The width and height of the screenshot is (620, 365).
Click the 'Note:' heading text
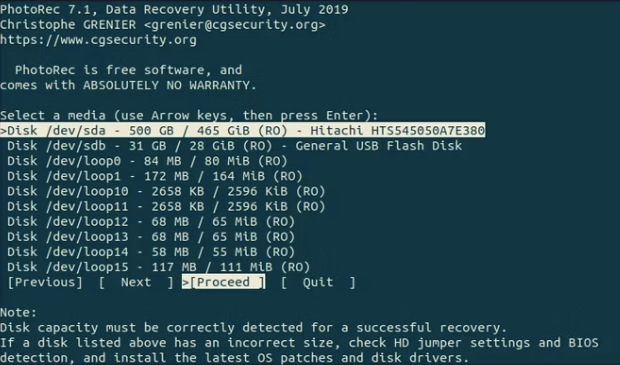click(x=18, y=312)
